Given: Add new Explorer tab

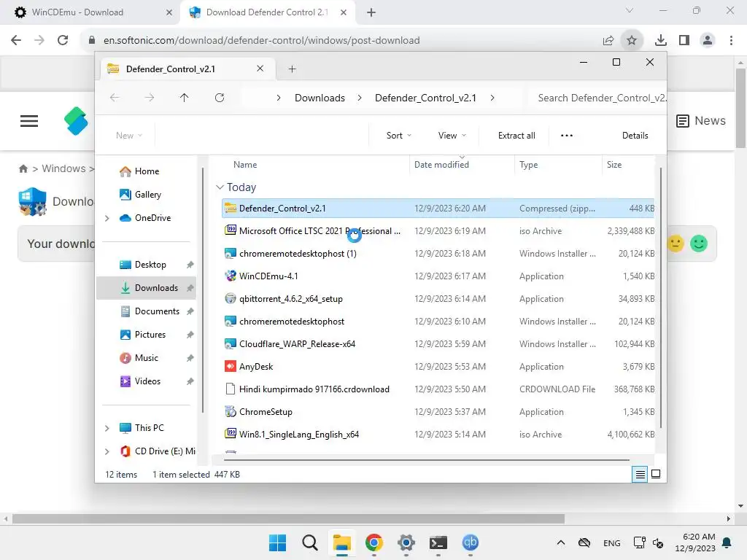Looking at the screenshot, I should (x=292, y=69).
